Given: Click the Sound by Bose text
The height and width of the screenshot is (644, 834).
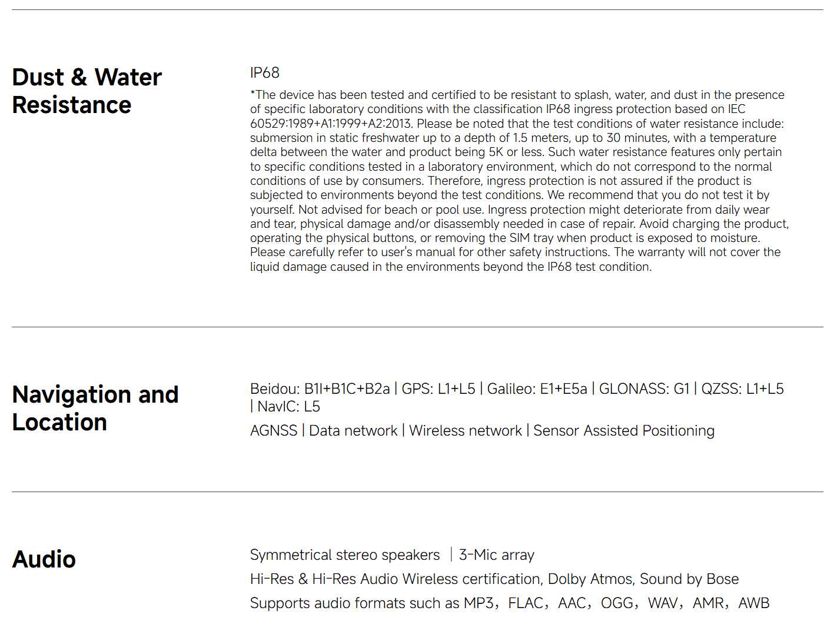Looking at the screenshot, I should pyautogui.click(x=689, y=579).
